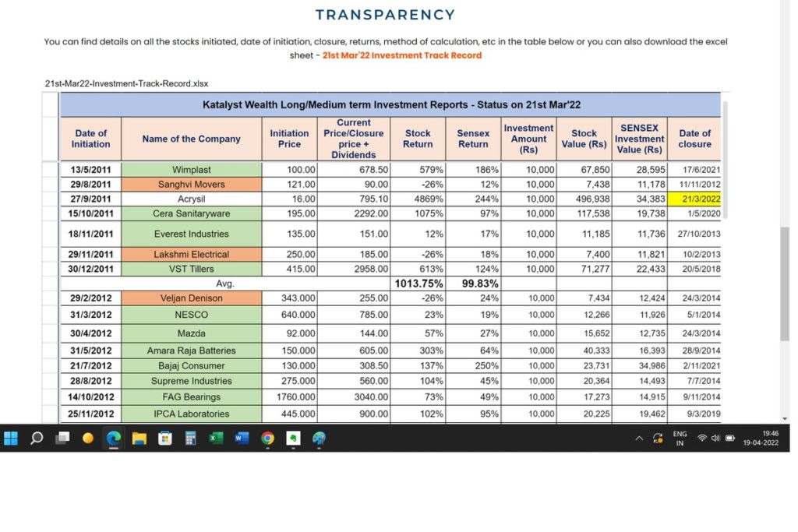798x532 pixels.
Task: Select the Mazda company cell
Action: (192, 333)
